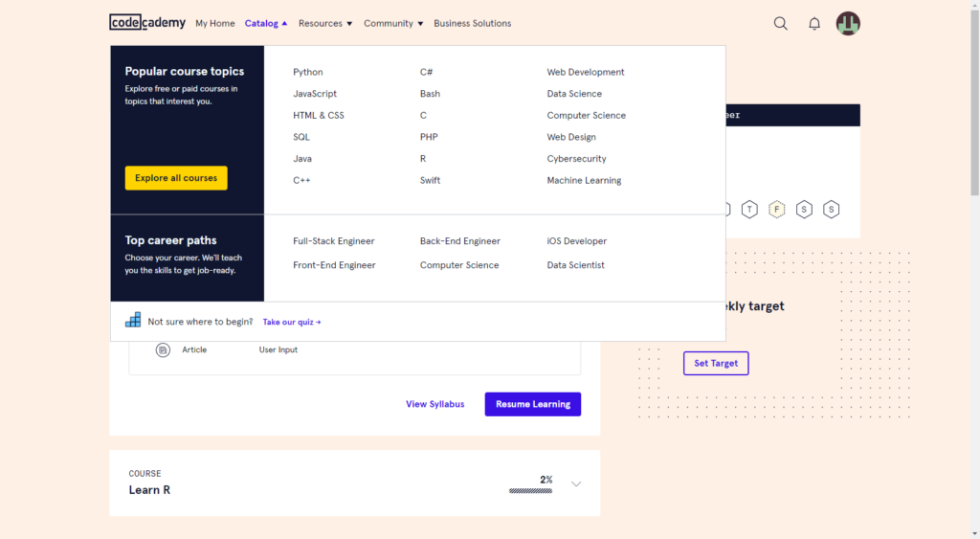Open the R topic link
The image size is (980, 539).
423,159
